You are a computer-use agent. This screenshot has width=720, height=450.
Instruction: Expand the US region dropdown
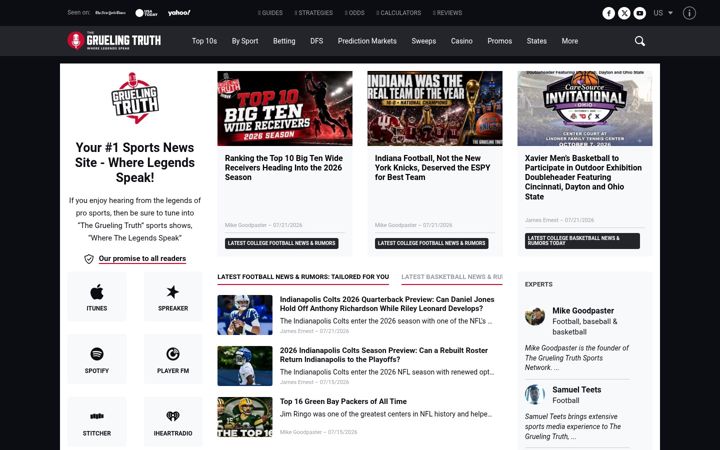(663, 13)
